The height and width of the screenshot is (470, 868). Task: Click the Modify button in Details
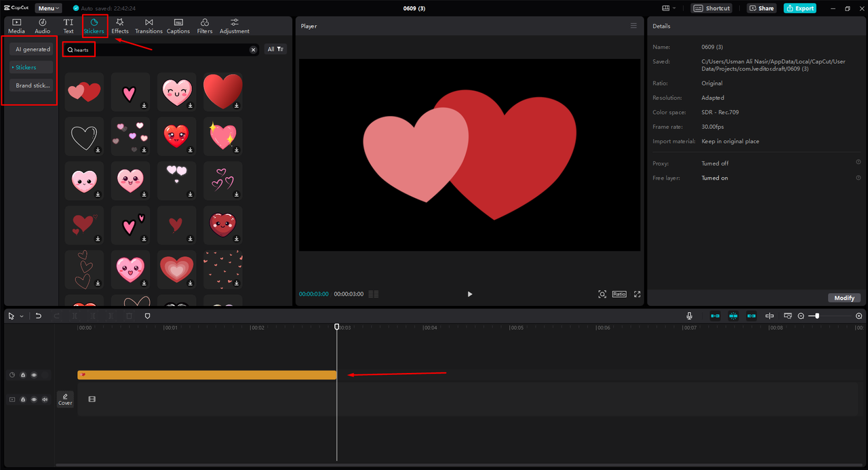tap(844, 298)
